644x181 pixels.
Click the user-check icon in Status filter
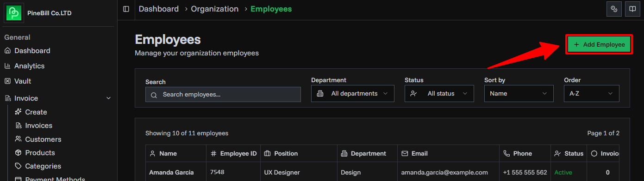pos(414,94)
